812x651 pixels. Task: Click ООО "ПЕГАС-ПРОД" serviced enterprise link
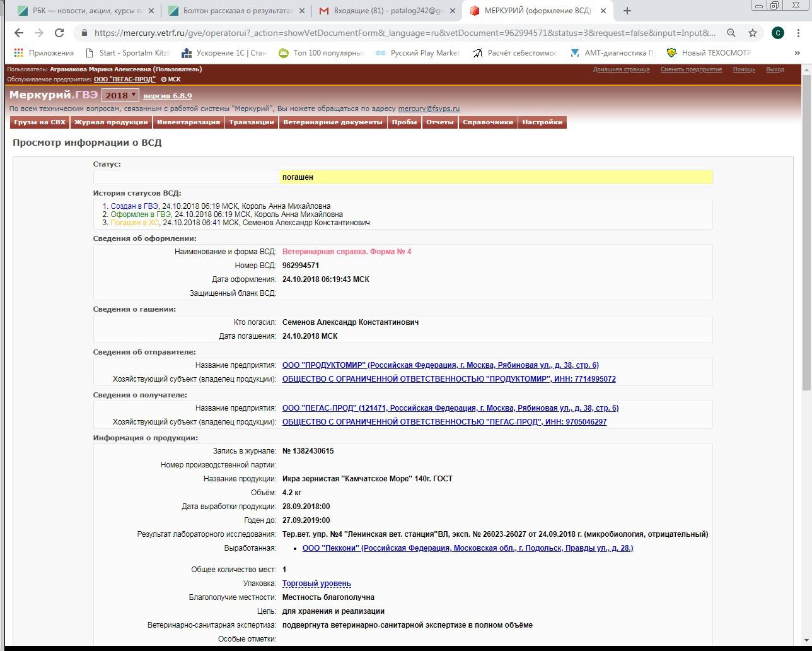coord(125,79)
